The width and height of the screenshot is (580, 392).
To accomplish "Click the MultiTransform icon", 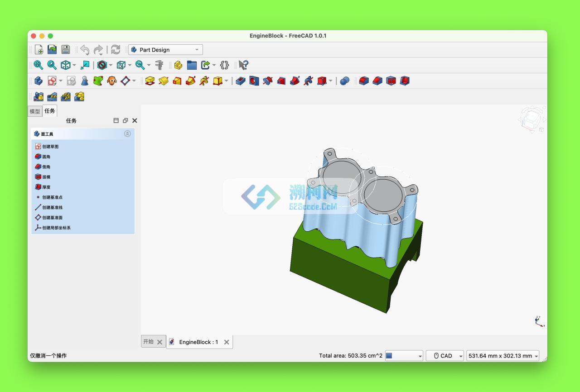I will (x=79, y=96).
